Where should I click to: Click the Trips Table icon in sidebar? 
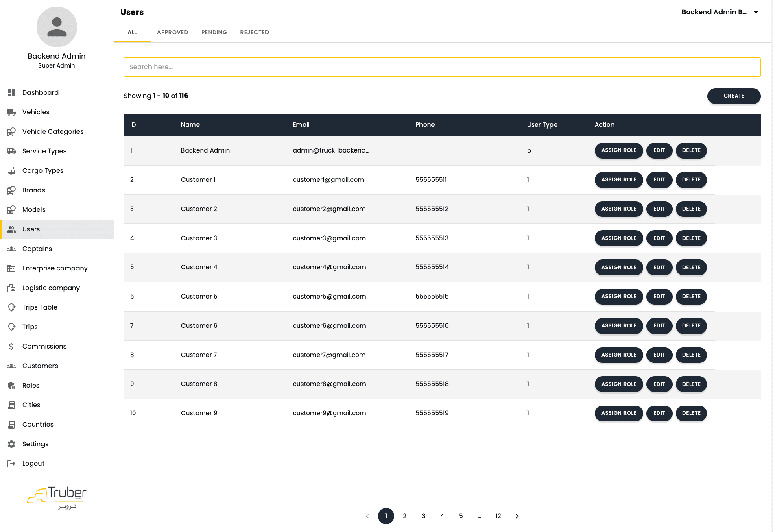tap(11, 307)
